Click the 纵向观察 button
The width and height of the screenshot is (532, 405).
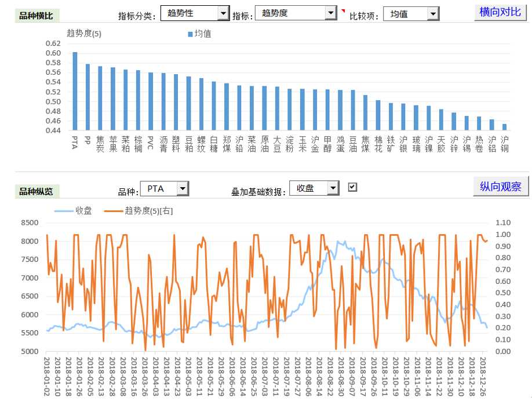501,187
